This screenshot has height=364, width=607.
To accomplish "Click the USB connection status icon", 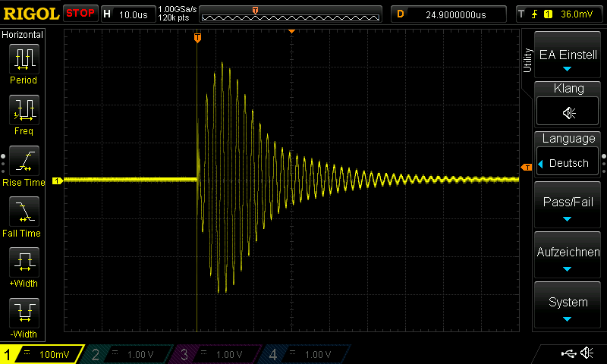I will point(568,353).
